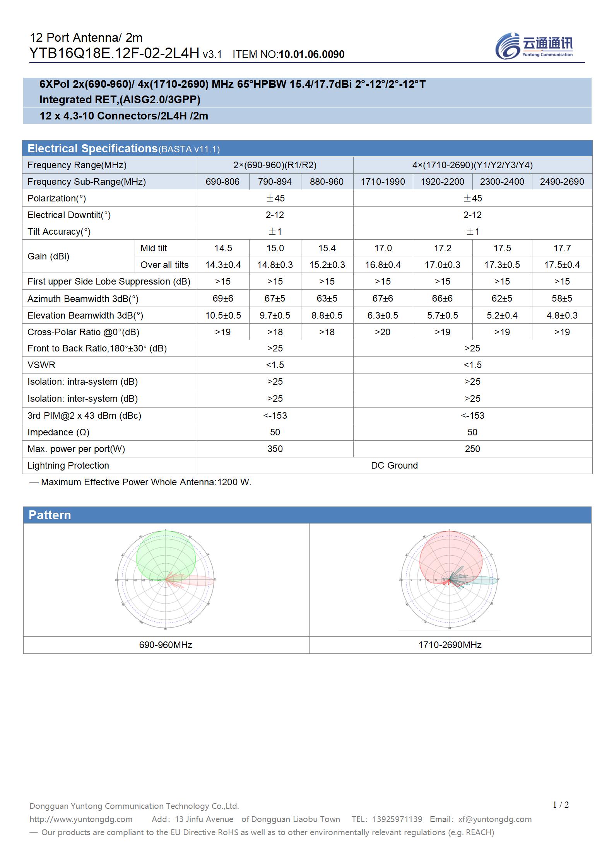
Task: Open the www.yuntongdg.com website link
Action: pos(81,819)
